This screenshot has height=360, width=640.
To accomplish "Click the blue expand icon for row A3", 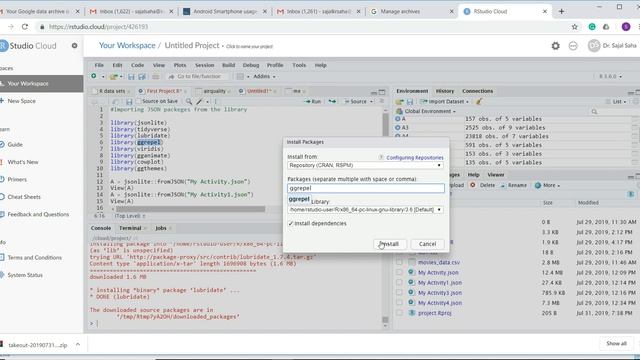I will click(x=398, y=127).
